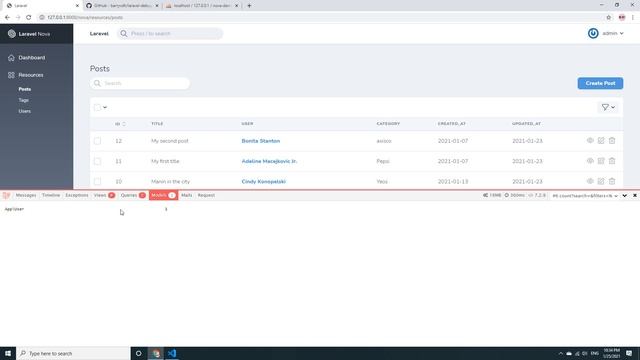Viewport: 640px width, 360px height.
Task: Delete post 10 trash icon
Action: pos(612,181)
